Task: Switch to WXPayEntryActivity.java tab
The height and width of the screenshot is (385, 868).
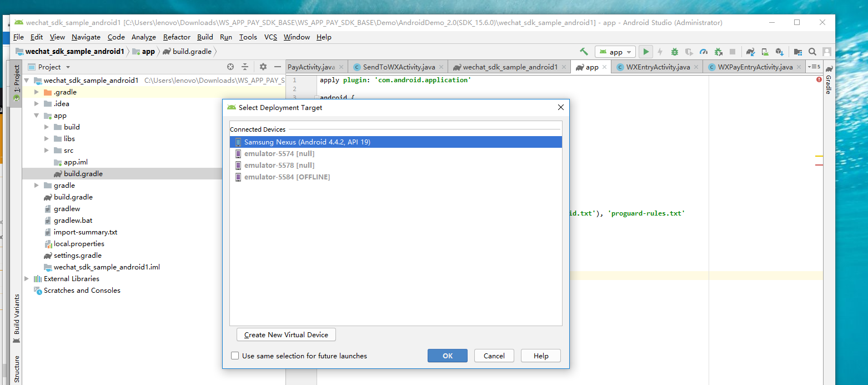Action: [755, 67]
